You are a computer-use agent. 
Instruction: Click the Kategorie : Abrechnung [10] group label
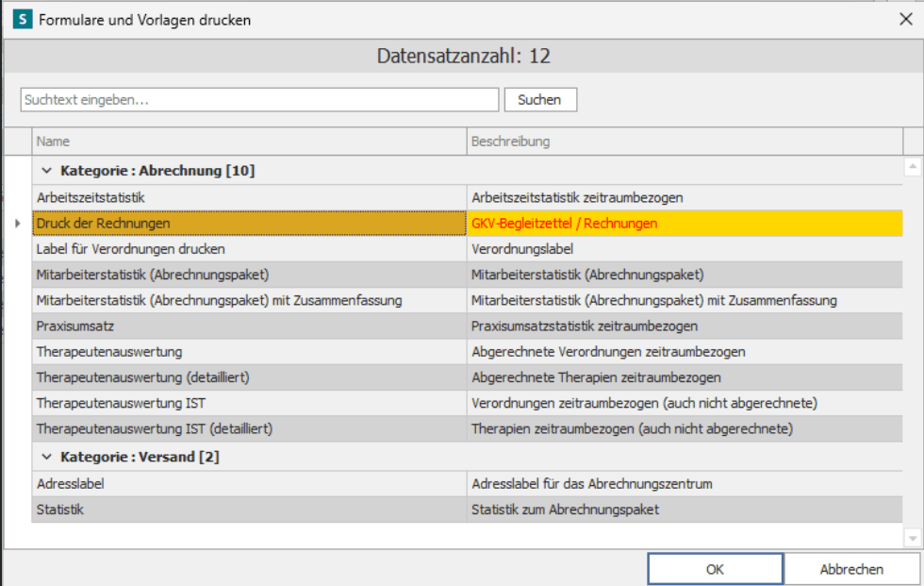click(157, 171)
